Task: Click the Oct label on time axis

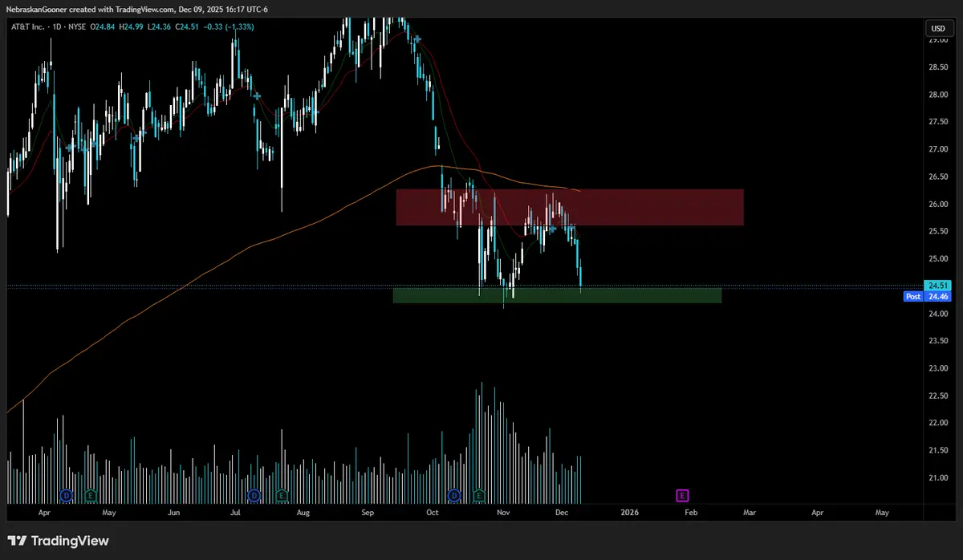Action: coord(433,512)
